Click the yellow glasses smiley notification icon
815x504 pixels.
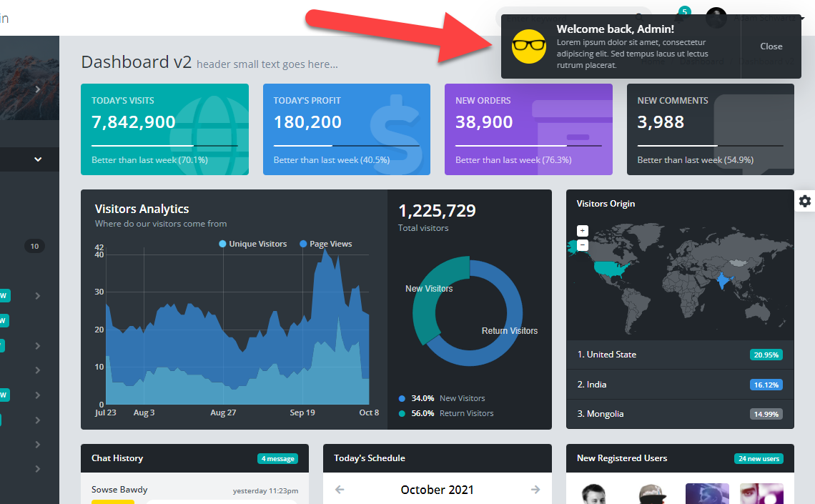coord(528,46)
